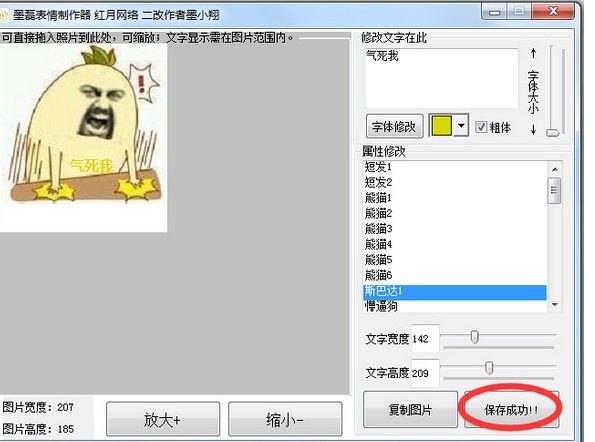Expand the font color dropdown arrow

click(x=461, y=126)
